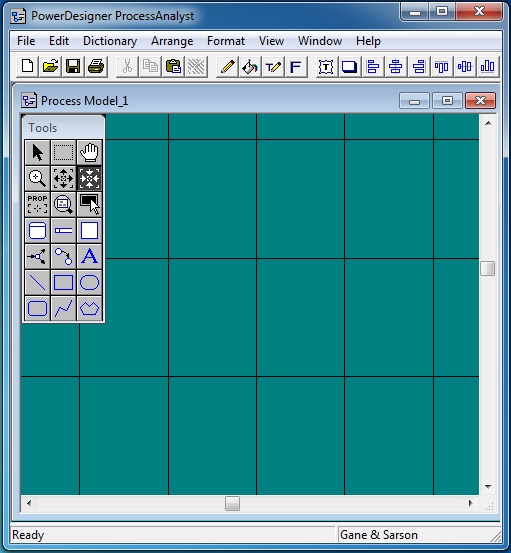
Task: Select the Pointer arrow tool
Action: click(37, 152)
